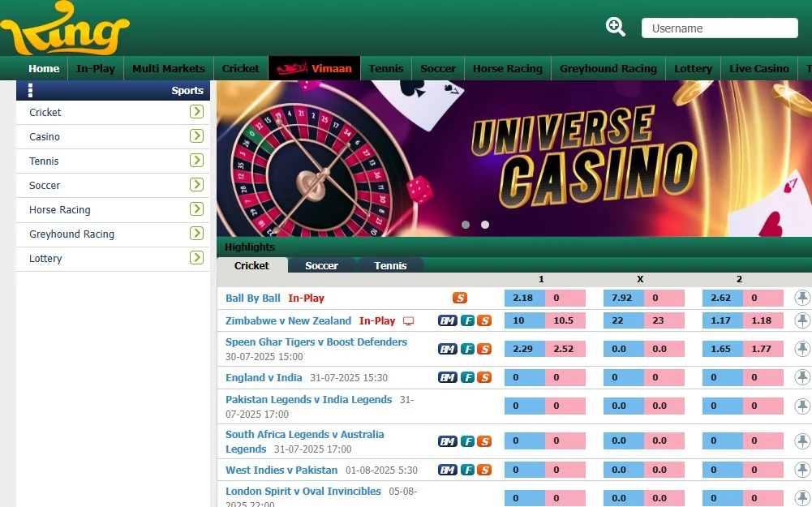Open the Zimbabwe v New Zealand match link

click(x=289, y=320)
